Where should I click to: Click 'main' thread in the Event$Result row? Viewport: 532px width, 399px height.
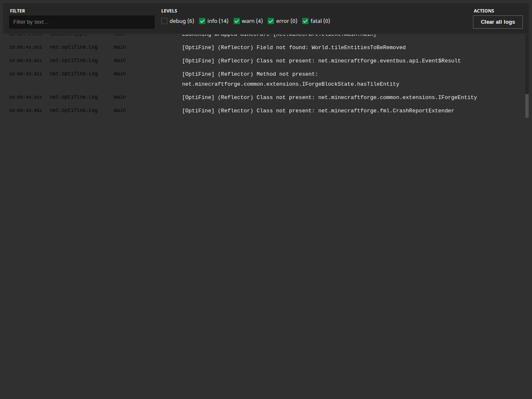(x=120, y=61)
